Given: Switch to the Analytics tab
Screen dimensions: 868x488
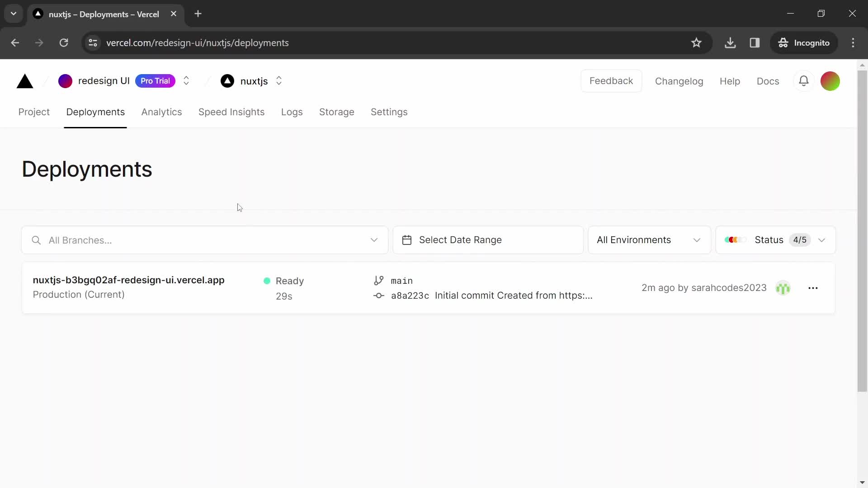Looking at the screenshot, I should click(161, 112).
